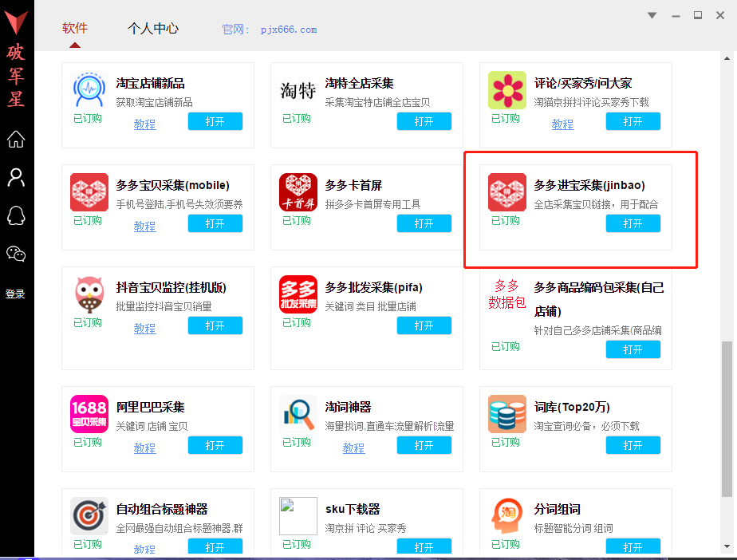Click the scrollbar up arrow

[x=727, y=59]
